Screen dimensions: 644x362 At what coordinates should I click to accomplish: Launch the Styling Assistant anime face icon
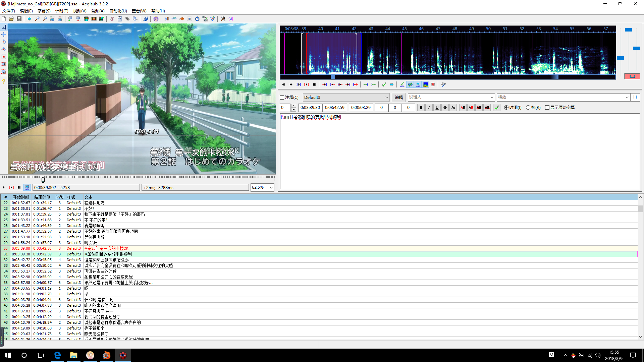[156, 19]
